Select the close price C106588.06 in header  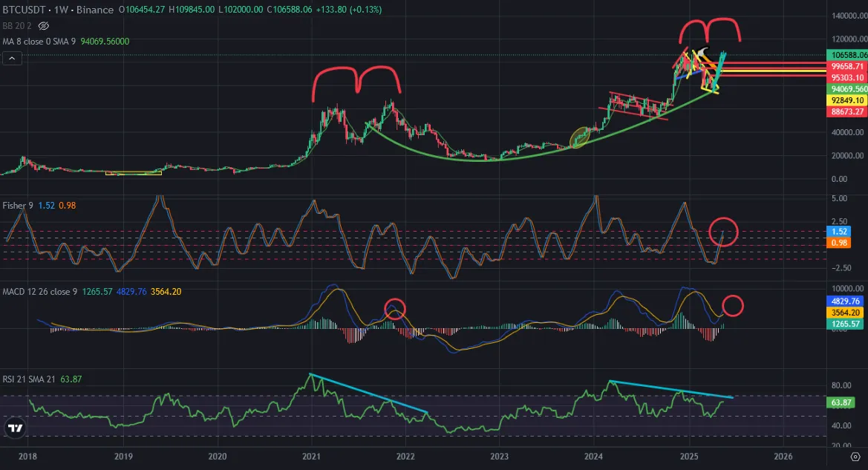coord(289,10)
